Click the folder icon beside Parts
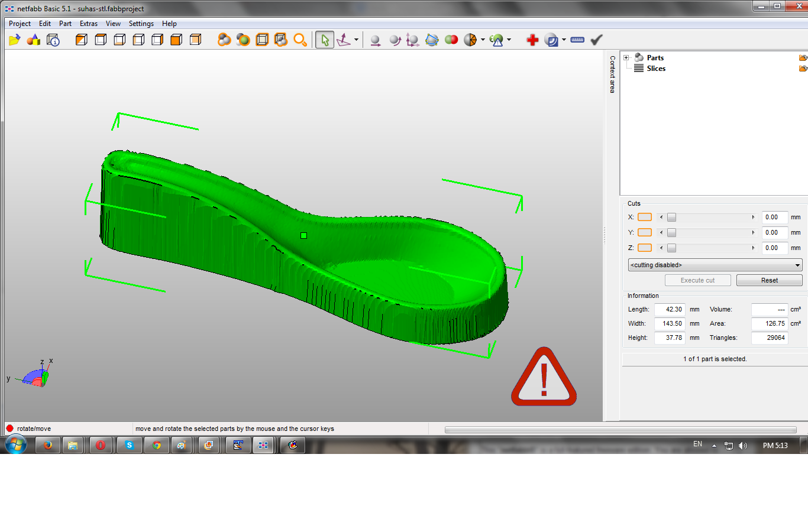The width and height of the screenshot is (808, 532). (x=803, y=58)
